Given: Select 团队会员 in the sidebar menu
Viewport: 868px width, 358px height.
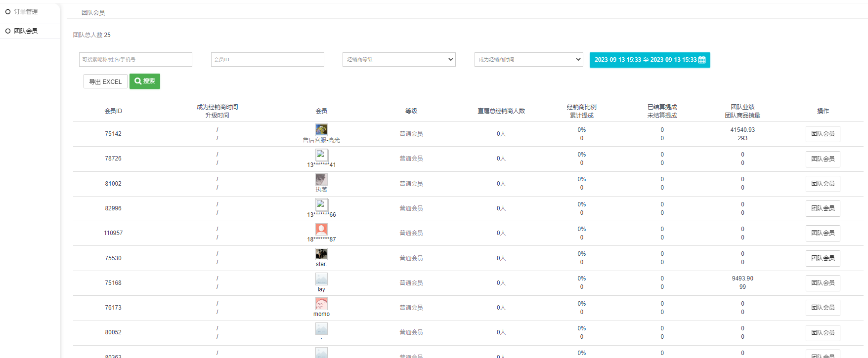Looking at the screenshot, I should [x=26, y=31].
